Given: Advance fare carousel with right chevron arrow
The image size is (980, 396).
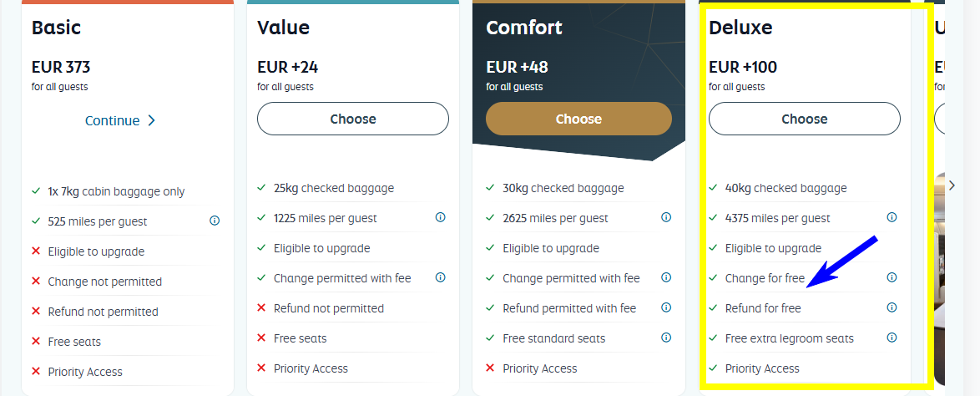Looking at the screenshot, I should click(x=952, y=185).
